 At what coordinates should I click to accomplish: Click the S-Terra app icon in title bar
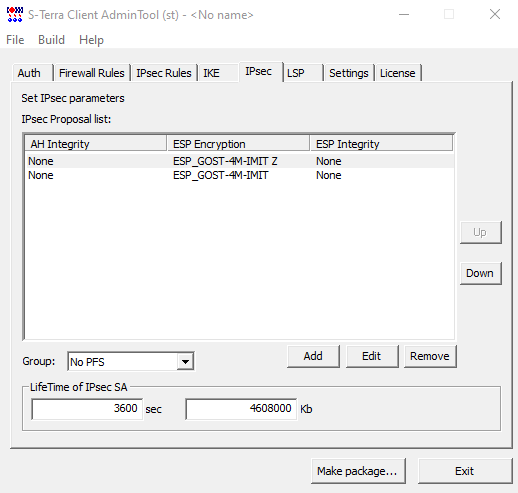click(x=15, y=15)
